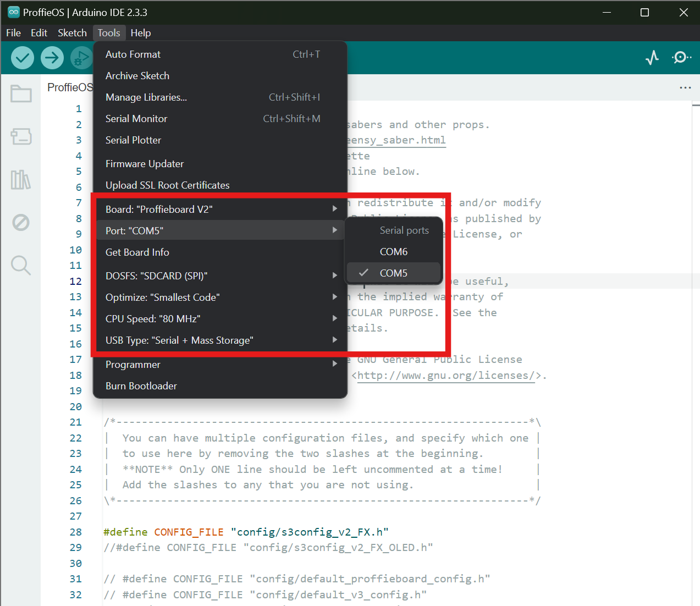This screenshot has height=606, width=700.
Task: Open the editor three-dots overflow menu
Action: click(685, 87)
